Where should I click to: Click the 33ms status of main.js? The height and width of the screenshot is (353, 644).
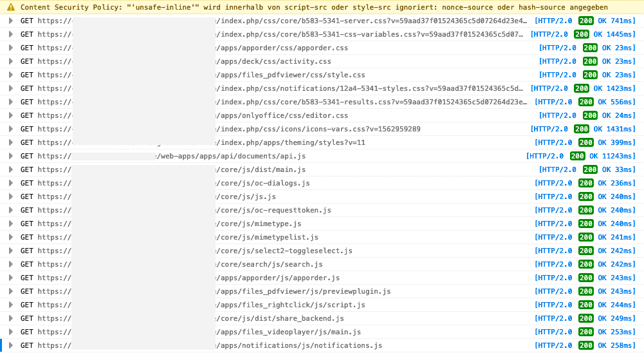point(587,169)
